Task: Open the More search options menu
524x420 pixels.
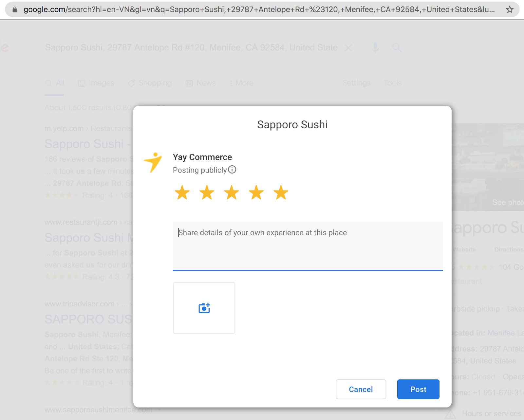Action: [241, 83]
